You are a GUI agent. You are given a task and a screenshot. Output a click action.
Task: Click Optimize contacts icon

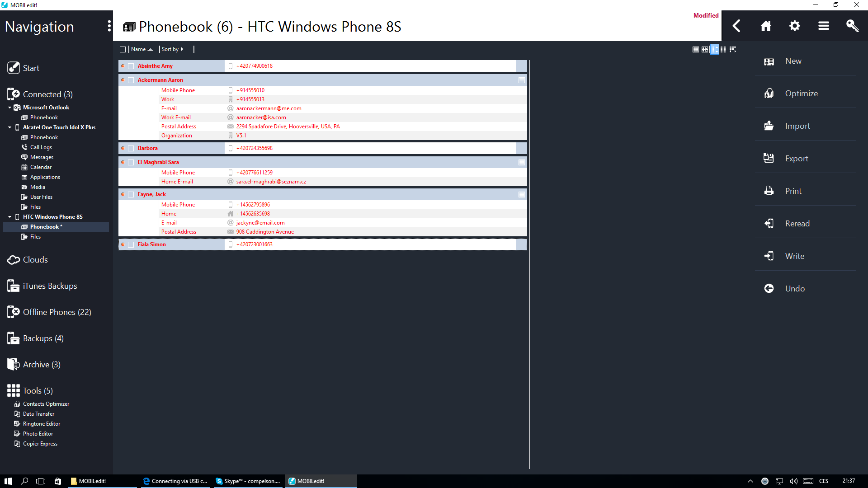point(769,94)
